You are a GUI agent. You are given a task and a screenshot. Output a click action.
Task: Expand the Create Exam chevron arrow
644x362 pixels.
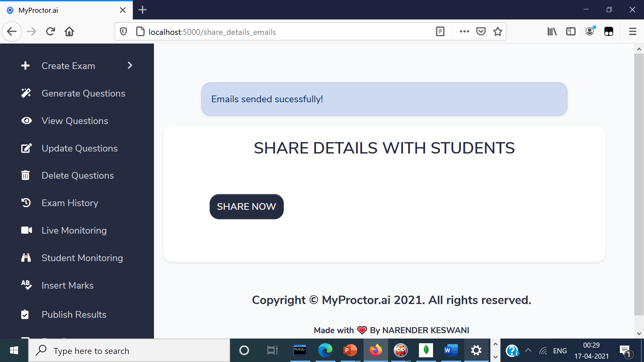coord(130,65)
